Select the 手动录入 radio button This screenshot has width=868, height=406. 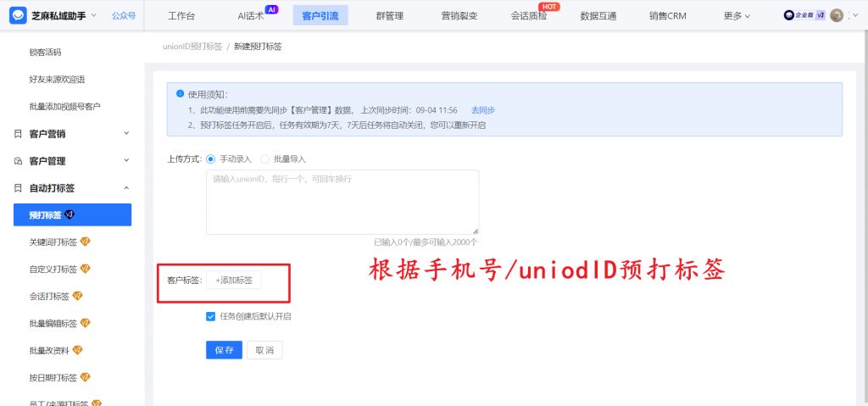[x=211, y=159]
